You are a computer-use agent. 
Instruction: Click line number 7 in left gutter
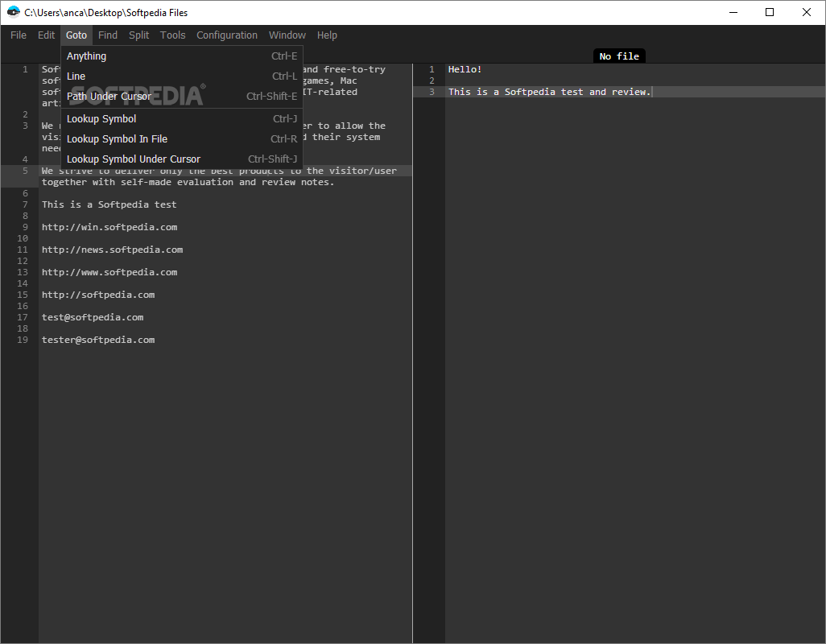point(25,204)
